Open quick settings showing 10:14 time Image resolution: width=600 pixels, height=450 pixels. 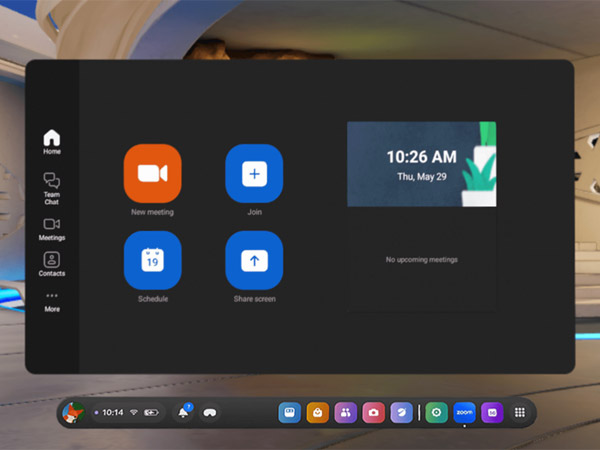[129, 412]
